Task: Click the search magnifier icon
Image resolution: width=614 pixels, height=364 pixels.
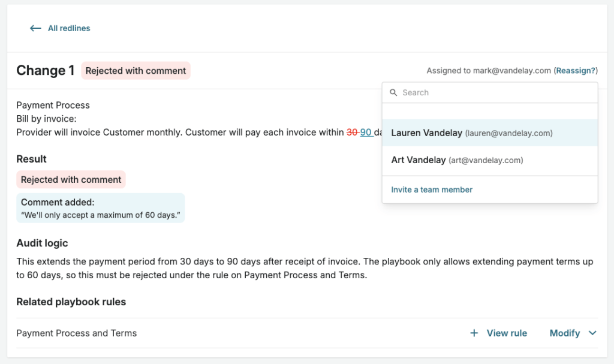Action: [393, 92]
